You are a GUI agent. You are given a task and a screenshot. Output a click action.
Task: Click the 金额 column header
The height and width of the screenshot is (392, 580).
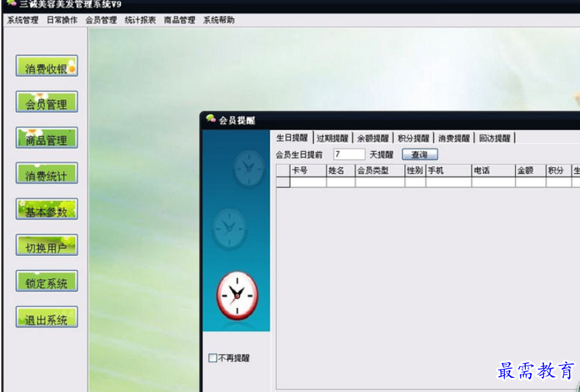tap(531, 171)
